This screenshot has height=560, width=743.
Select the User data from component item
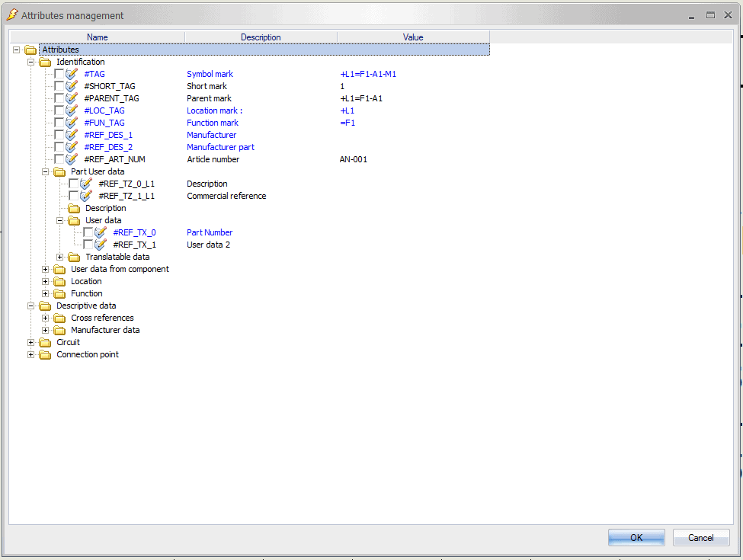click(x=120, y=269)
